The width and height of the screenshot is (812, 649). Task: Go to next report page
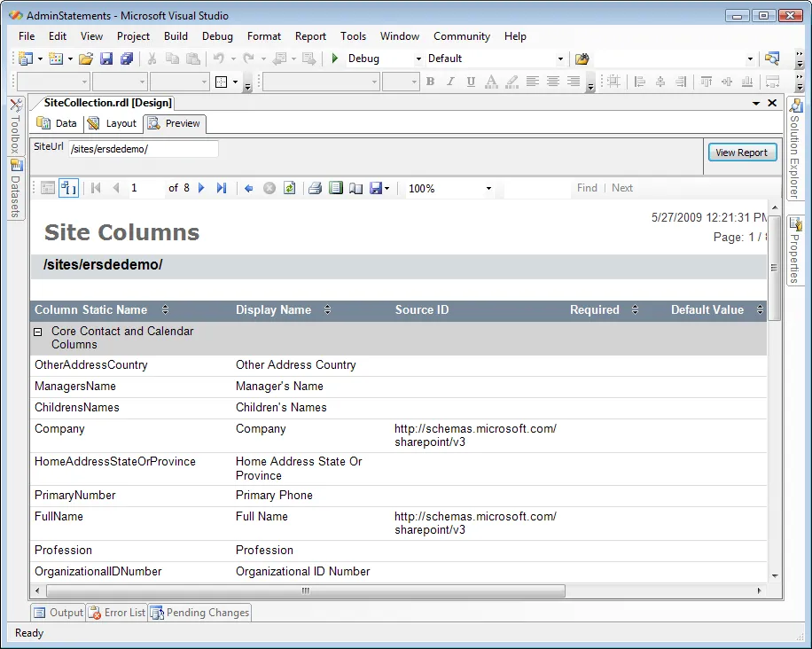click(202, 188)
